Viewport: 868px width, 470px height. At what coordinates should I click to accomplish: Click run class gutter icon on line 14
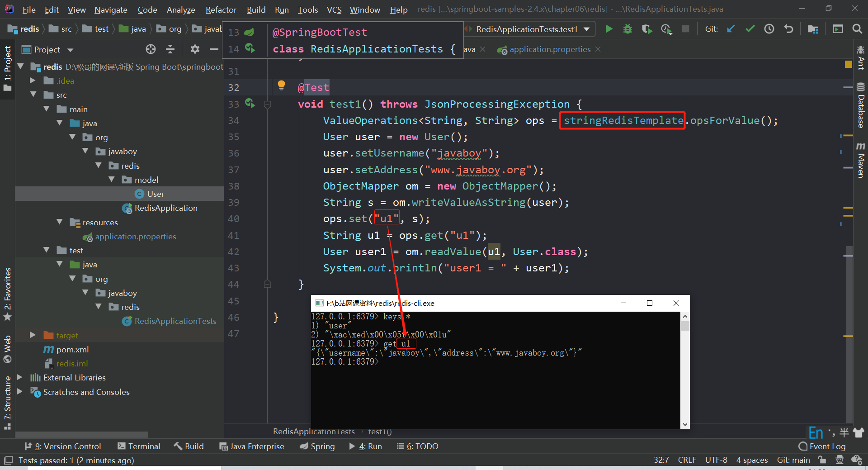250,48
